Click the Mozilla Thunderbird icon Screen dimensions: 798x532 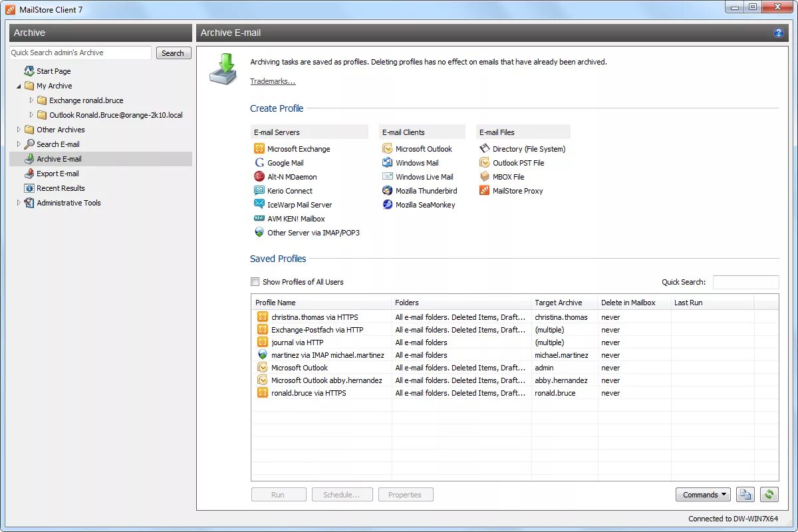coord(388,191)
